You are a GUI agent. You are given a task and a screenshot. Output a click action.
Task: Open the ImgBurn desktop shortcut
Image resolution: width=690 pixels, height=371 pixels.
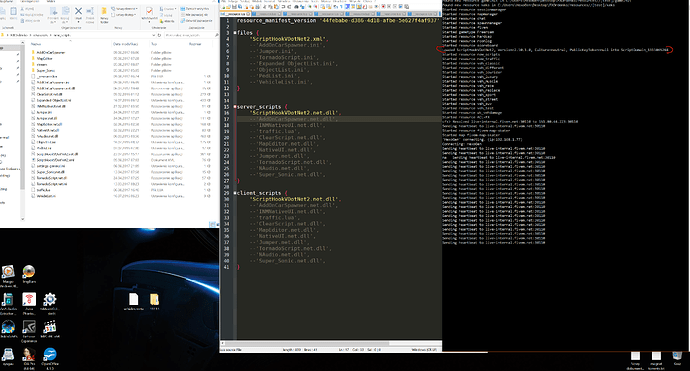[29, 274]
